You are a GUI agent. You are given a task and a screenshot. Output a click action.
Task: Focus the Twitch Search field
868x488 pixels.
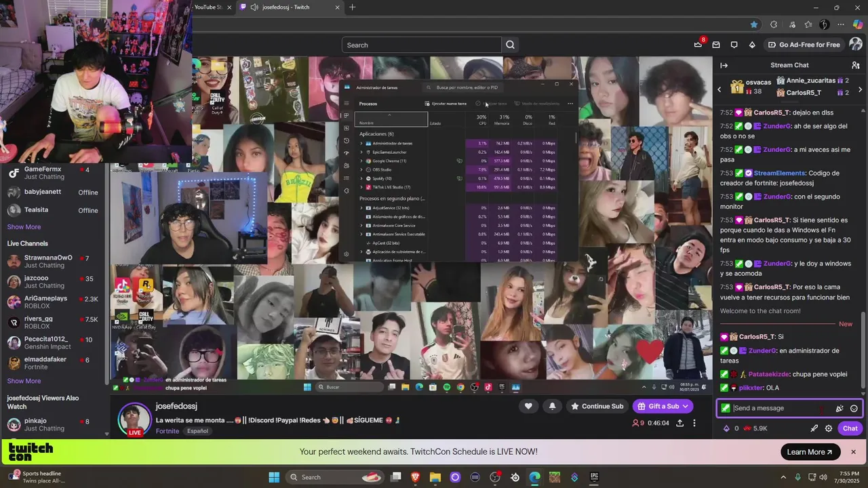click(422, 45)
